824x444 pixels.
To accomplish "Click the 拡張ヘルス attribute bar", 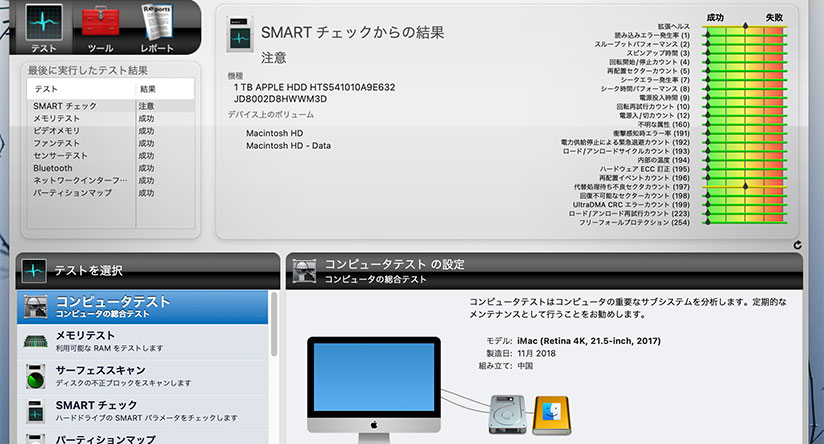I will pos(745,26).
